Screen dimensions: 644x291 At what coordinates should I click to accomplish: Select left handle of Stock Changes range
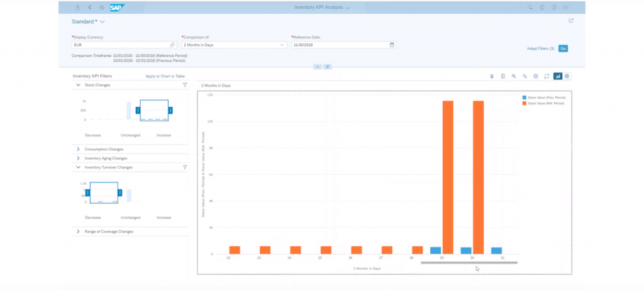[138, 110]
